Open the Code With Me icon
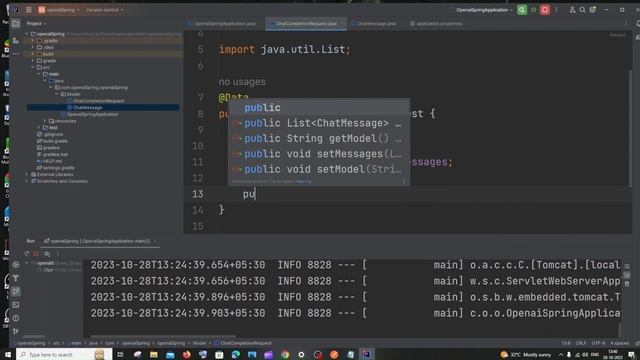This screenshot has height=360, width=640. 572,10
